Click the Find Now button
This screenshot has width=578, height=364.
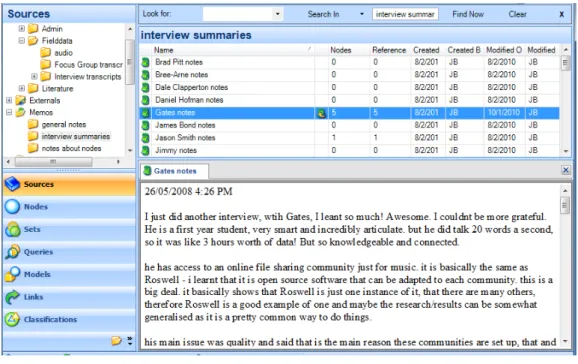tap(468, 14)
